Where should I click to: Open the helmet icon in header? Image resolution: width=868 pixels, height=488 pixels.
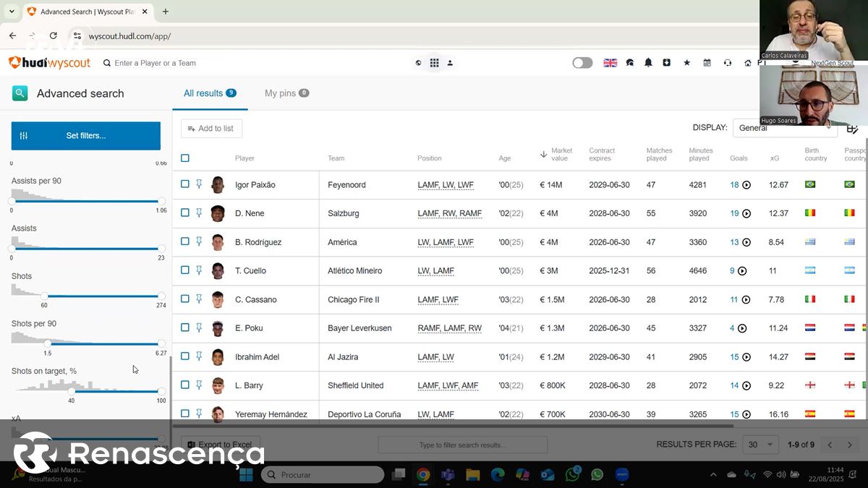[630, 63]
